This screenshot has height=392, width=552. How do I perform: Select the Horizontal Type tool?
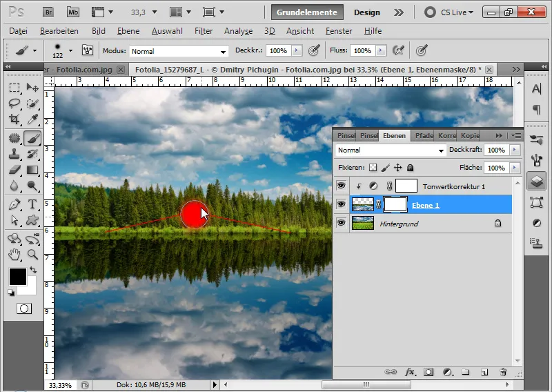click(x=32, y=204)
